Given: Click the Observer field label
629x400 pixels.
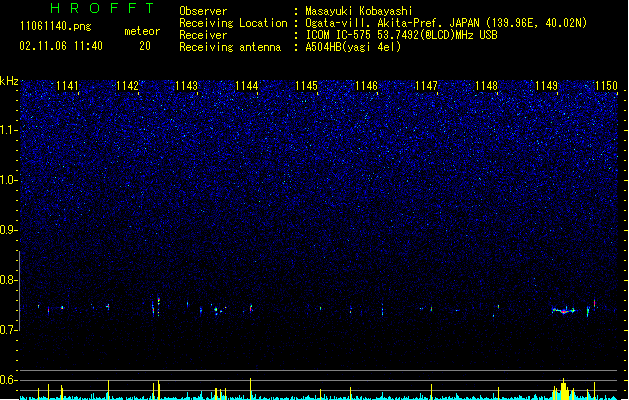Looking at the screenshot, I should click(x=203, y=11).
